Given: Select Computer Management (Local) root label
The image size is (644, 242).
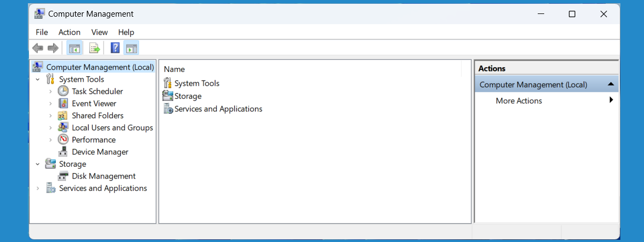Looking at the screenshot, I should (x=100, y=67).
